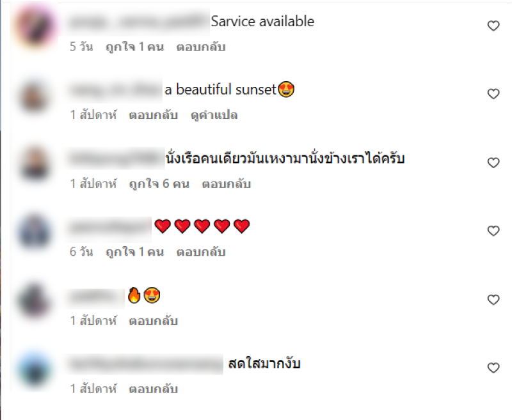512x420 pixels.
Task: Reply to the five hearts comment
Action: (201, 252)
